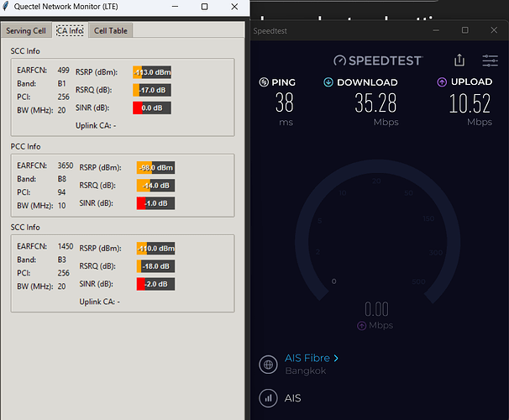Click the PCC RSRP -98.0 dBm bar

pyautogui.click(x=155, y=166)
